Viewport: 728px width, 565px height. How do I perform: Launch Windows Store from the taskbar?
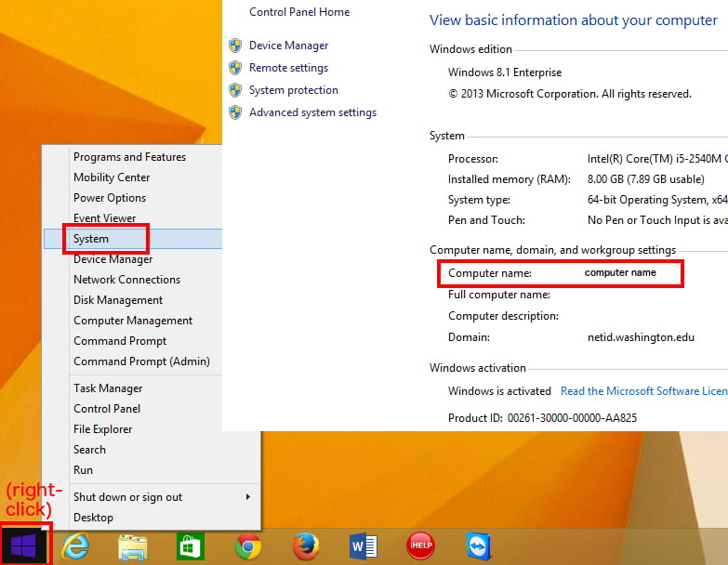tap(191, 547)
